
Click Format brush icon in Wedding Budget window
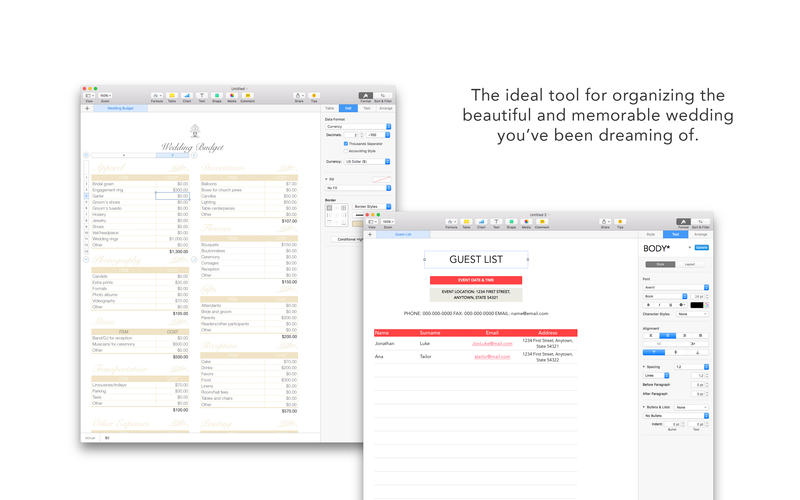click(366, 95)
